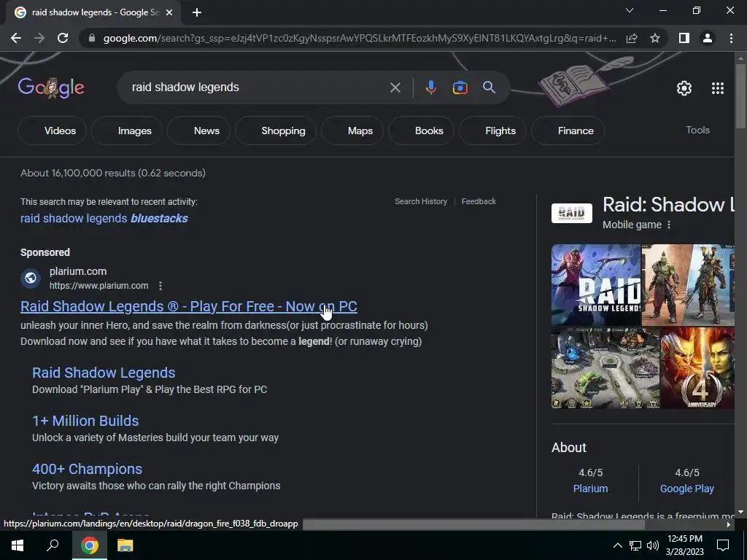
Task: Switch to the Finance filter
Action: click(568, 131)
